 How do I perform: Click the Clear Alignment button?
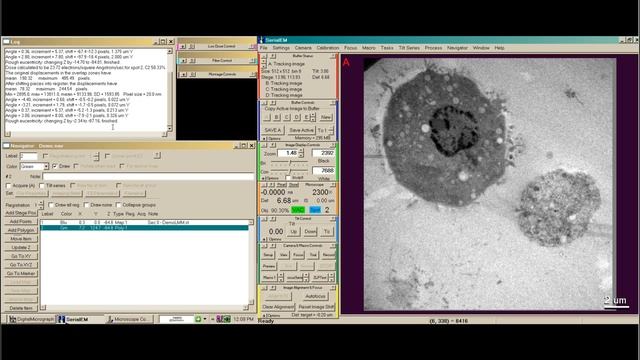click(278, 307)
